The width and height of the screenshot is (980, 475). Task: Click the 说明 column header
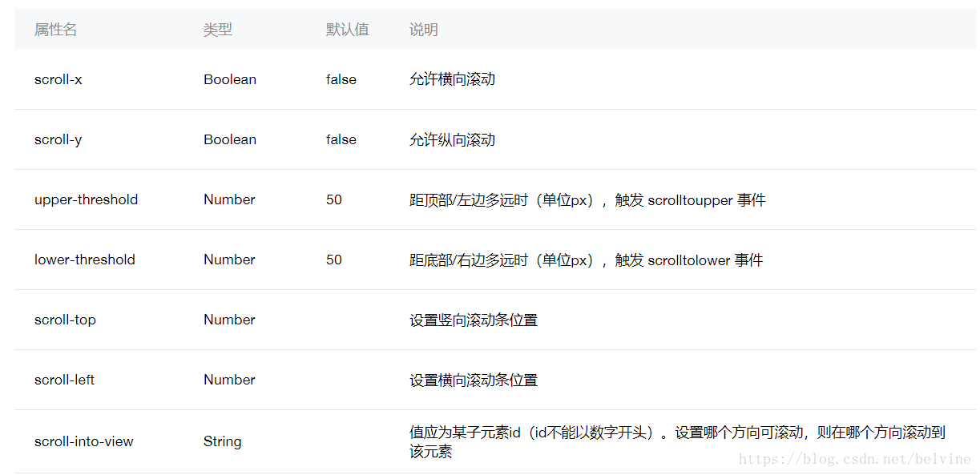pyautogui.click(x=424, y=30)
